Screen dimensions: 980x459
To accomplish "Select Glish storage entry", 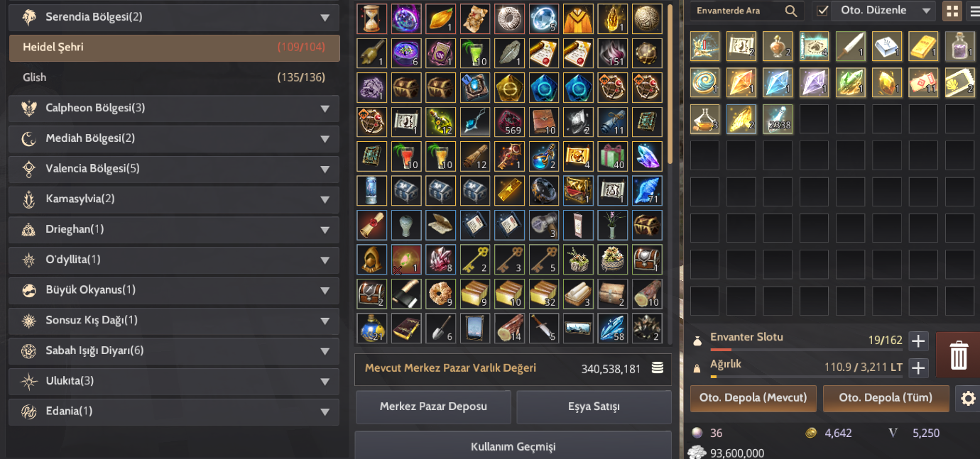I will [174, 77].
